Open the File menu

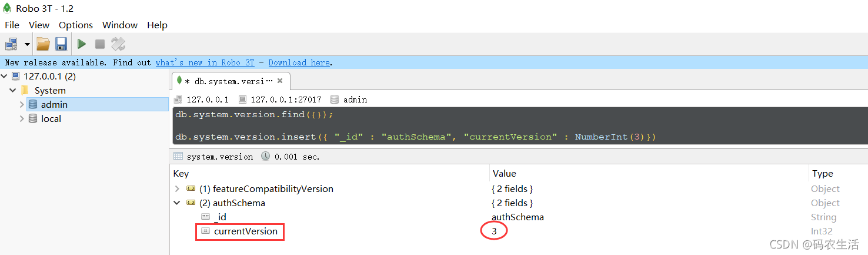pyautogui.click(x=12, y=25)
